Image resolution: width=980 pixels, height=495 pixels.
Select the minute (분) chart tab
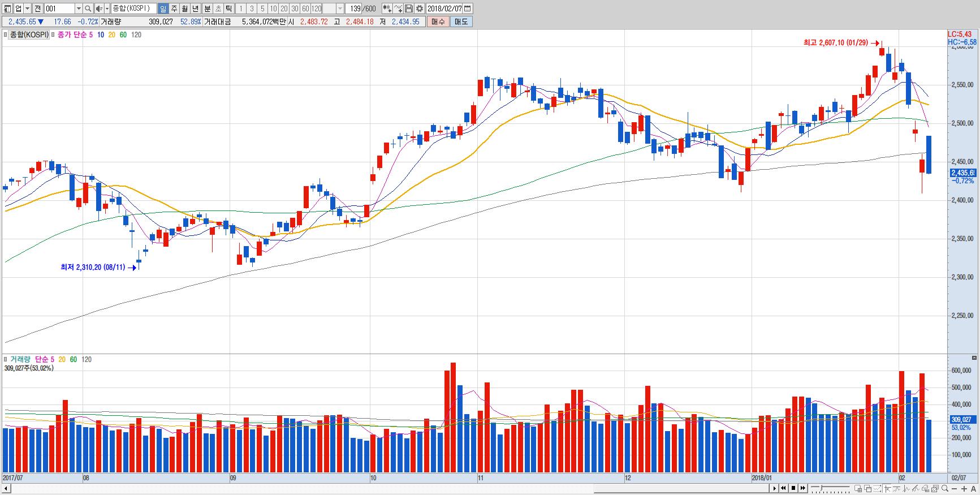pyautogui.click(x=207, y=8)
